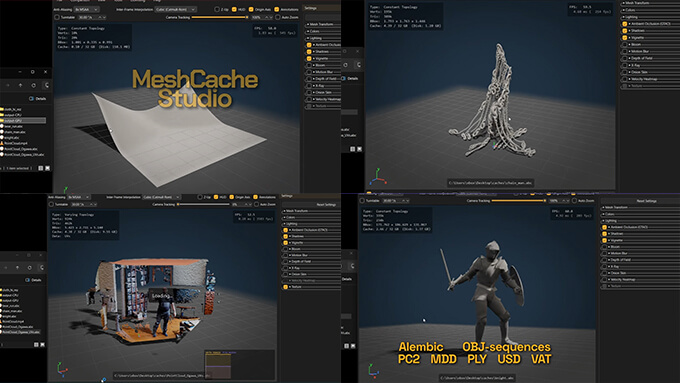Click the XYZ axis gizmo in the chain viewport

click(378, 177)
